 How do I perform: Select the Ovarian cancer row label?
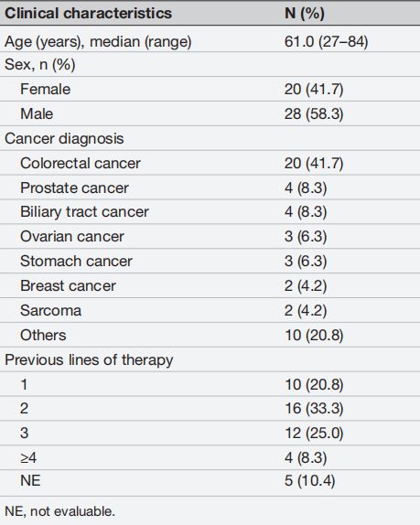72,236
